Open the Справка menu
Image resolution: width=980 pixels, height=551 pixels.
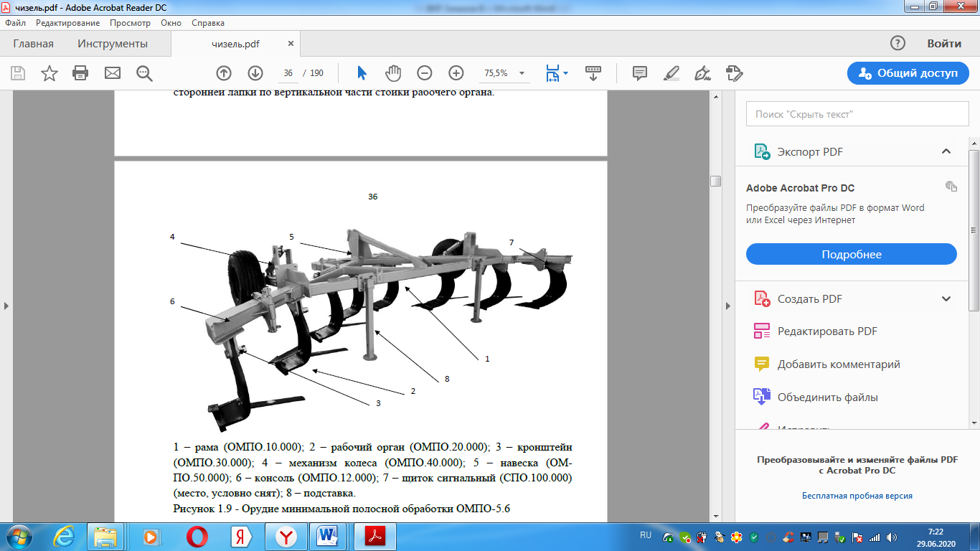point(208,23)
